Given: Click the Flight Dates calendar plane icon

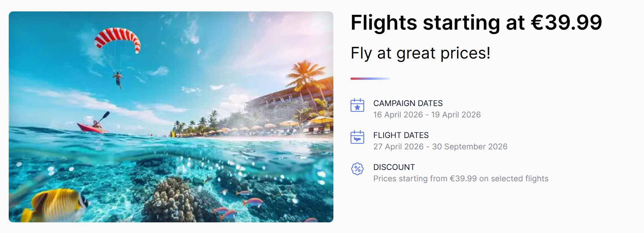Looking at the screenshot, I should coord(357,137).
